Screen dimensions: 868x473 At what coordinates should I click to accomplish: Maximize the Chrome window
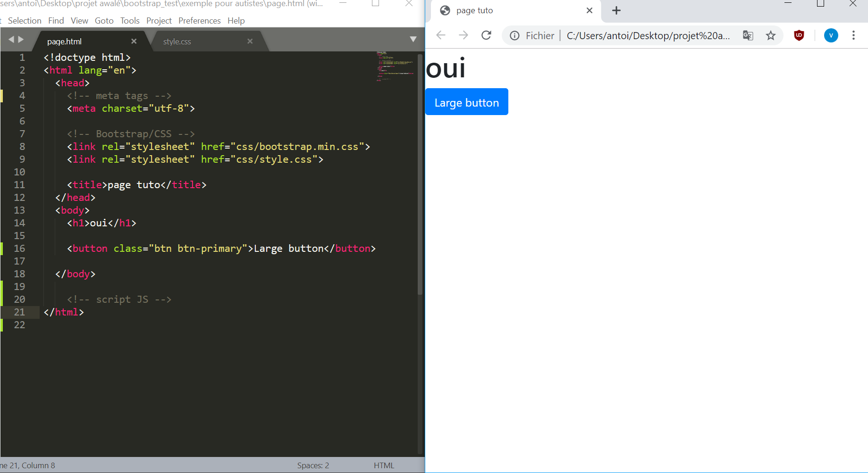(x=821, y=4)
